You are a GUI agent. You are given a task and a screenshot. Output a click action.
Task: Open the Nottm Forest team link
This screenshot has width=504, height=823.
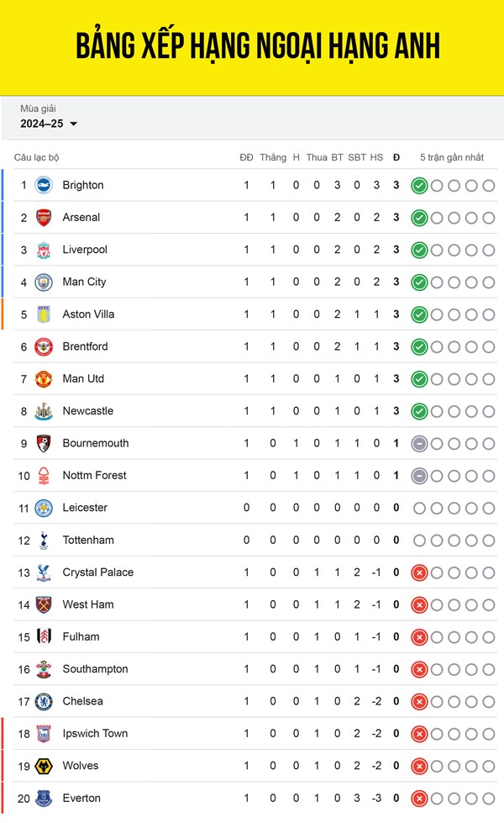click(94, 476)
